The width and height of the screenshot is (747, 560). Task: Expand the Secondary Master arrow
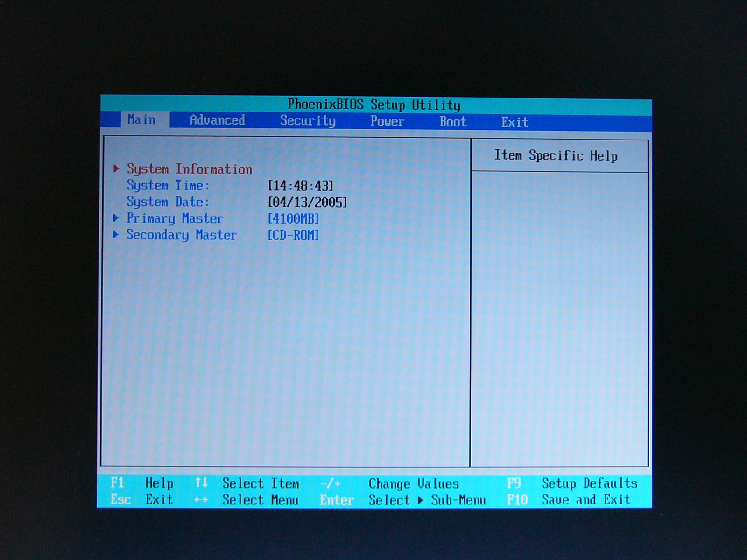click(x=116, y=234)
